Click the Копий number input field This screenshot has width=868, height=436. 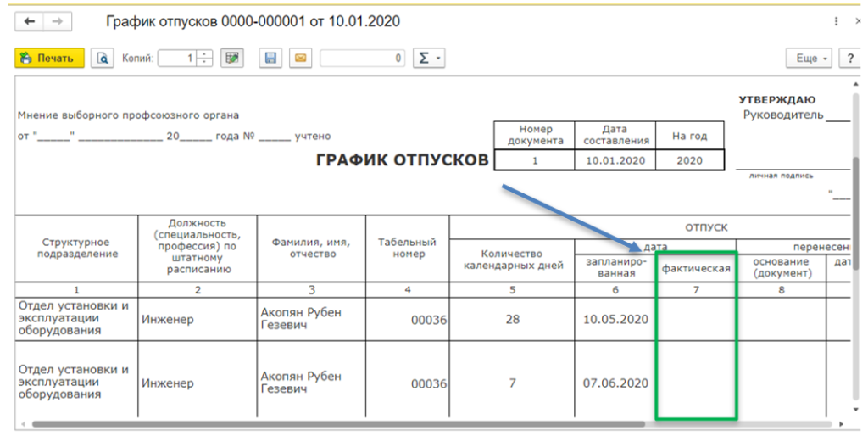pyautogui.click(x=178, y=59)
